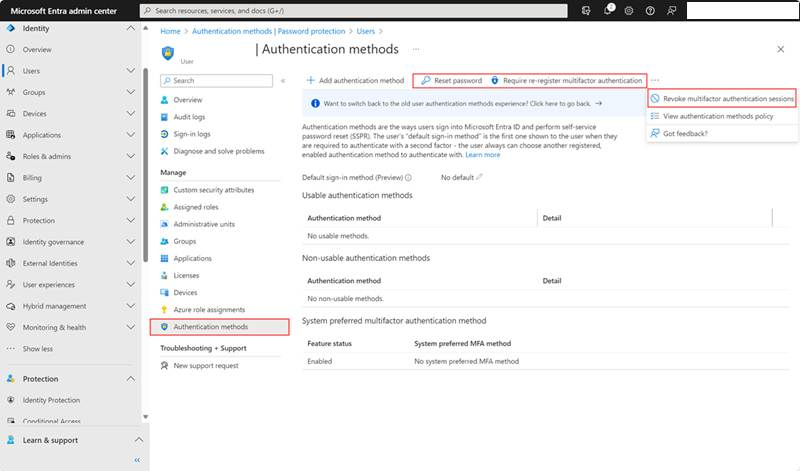Viewport: 800px width, 471px height.
Task: Click Add authentication method
Action: (355, 81)
